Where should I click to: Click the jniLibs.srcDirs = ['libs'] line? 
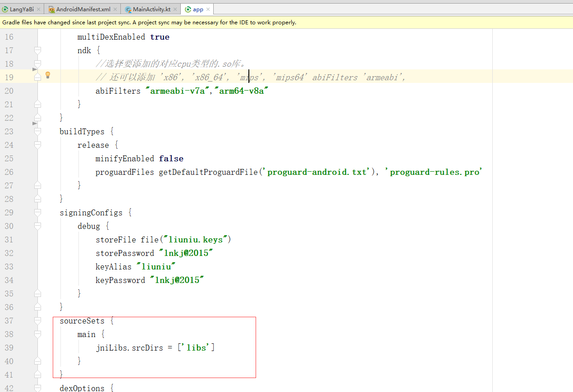pyautogui.click(x=155, y=348)
